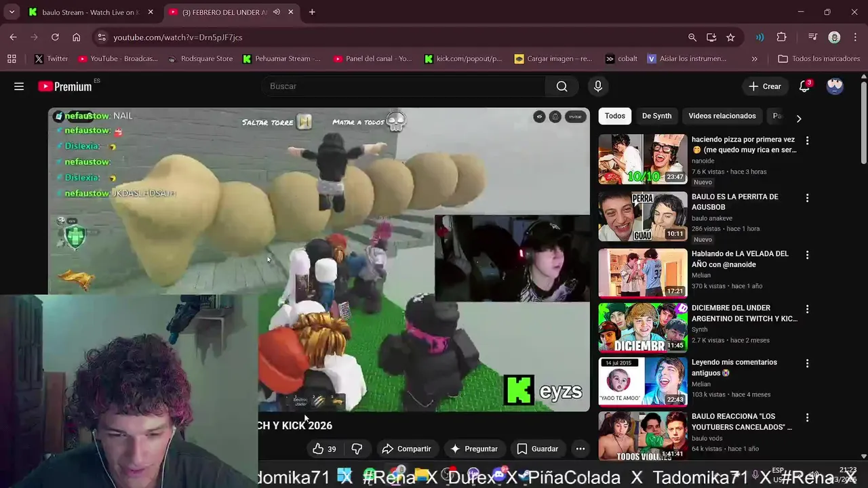This screenshot has width=868, height=488.
Task: Open the Twitter bookmark
Action: (x=52, y=59)
